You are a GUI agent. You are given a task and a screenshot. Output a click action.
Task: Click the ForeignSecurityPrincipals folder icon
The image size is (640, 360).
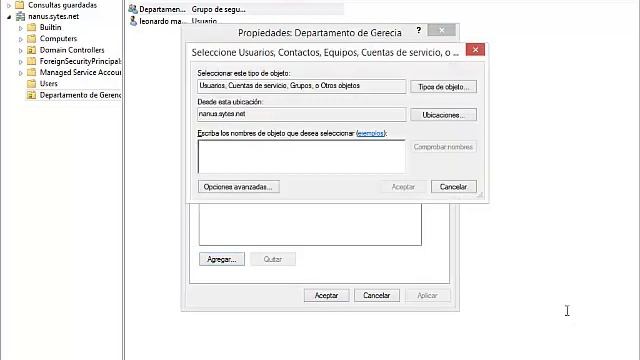coord(31,61)
